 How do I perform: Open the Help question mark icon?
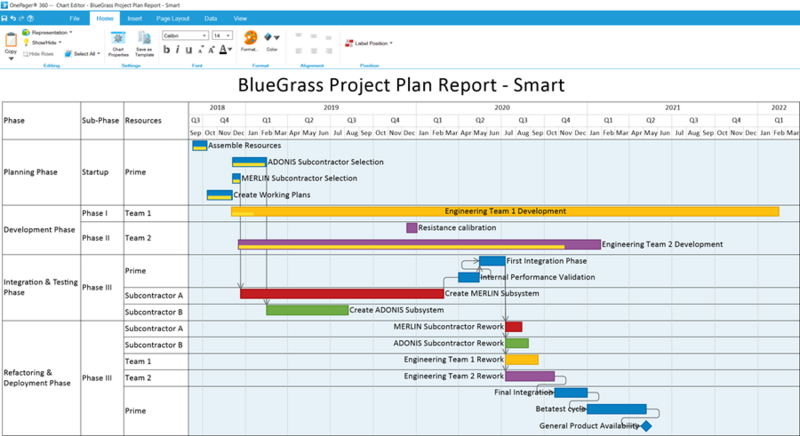click(30, 18)
